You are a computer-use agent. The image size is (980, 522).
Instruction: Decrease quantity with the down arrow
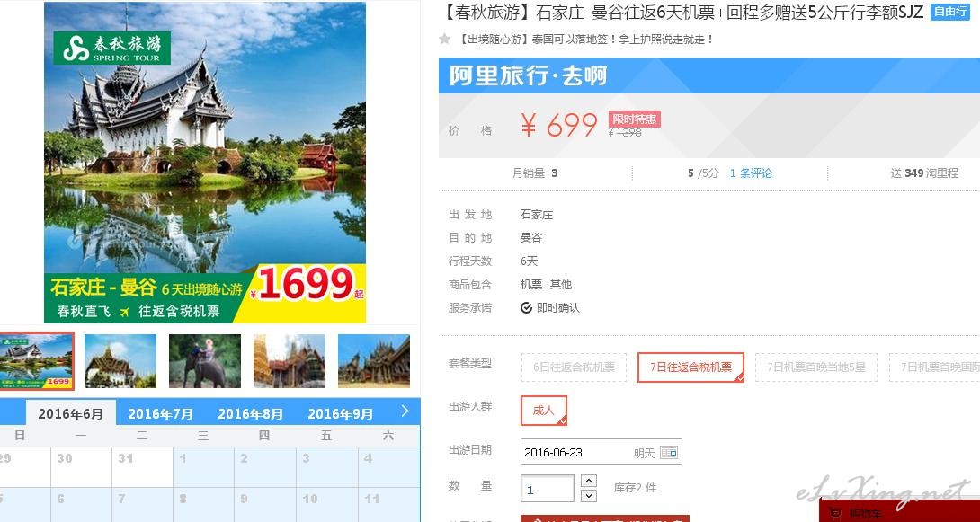589,496
